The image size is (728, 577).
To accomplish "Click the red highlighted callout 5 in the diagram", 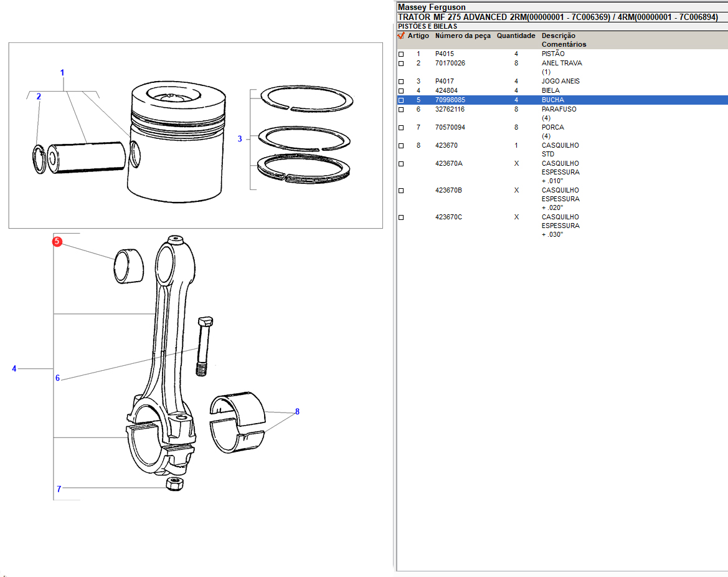I will (57, 242).
